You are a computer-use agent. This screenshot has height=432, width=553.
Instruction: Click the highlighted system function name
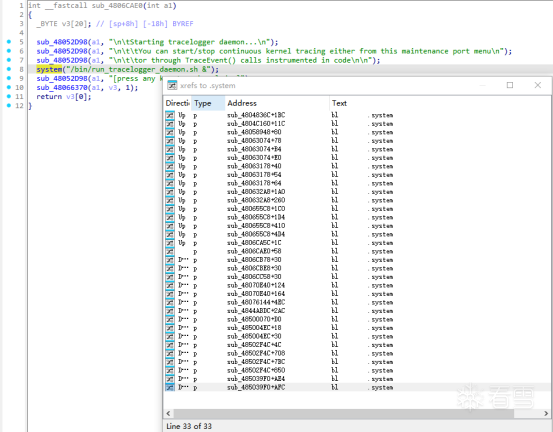point(49,69)
